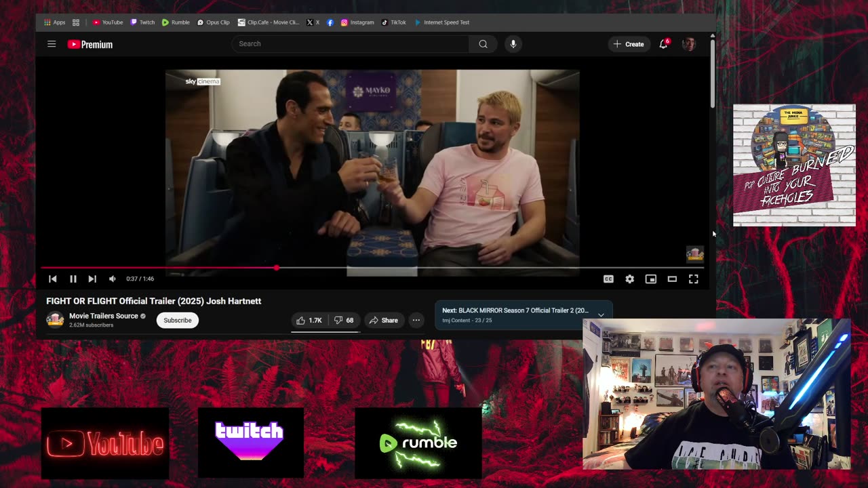Screen dimensions: 868x488
Task: Enter fullscreen mode
Action: 694,279
